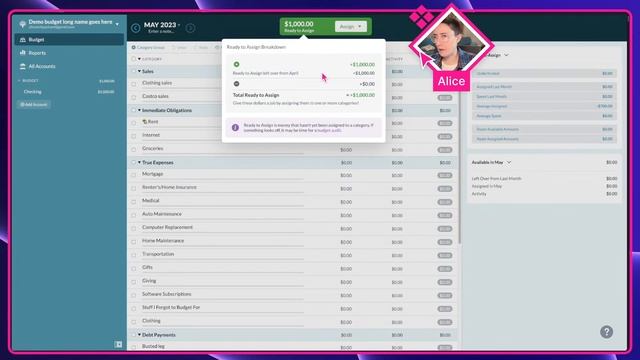Click the dark minus icon in breakdown
The height and width of the screenshot is (360, 640).
click(x=236, y=84)
